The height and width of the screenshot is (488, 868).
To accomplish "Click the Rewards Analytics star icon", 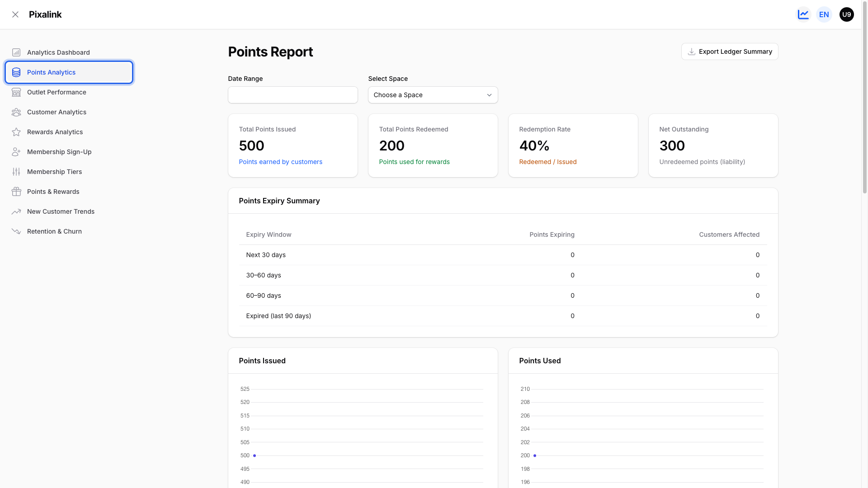I will (x=16, y=132).
